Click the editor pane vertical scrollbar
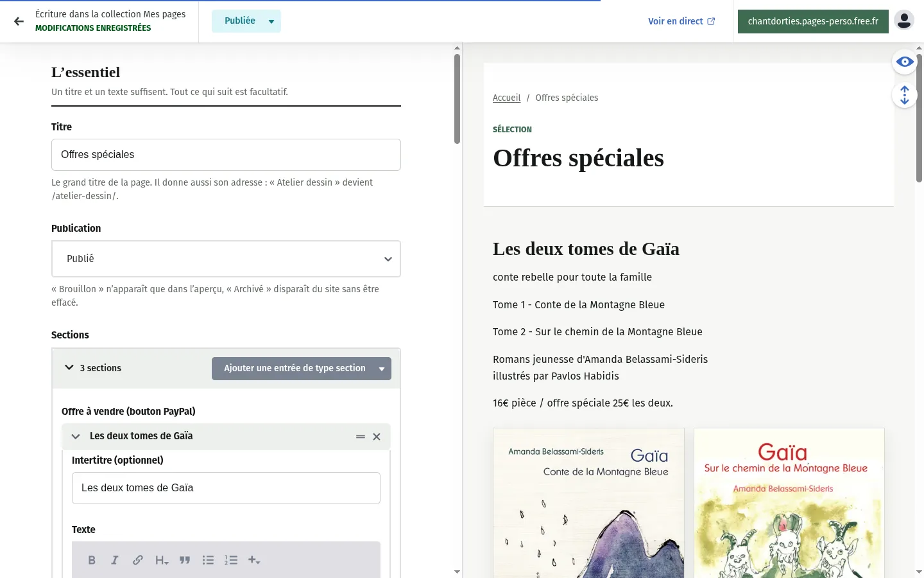924x578 pixels. click(x=457, y=98)
